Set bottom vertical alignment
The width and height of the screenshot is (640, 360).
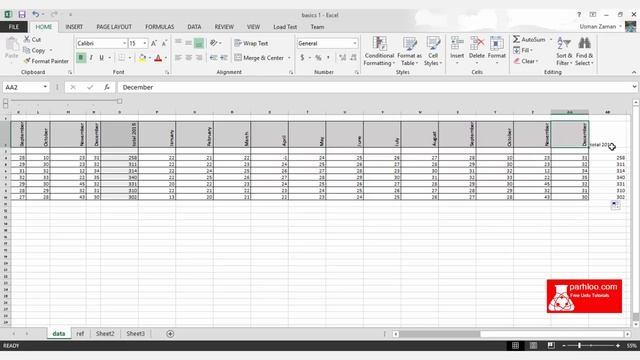coord(199,43)
